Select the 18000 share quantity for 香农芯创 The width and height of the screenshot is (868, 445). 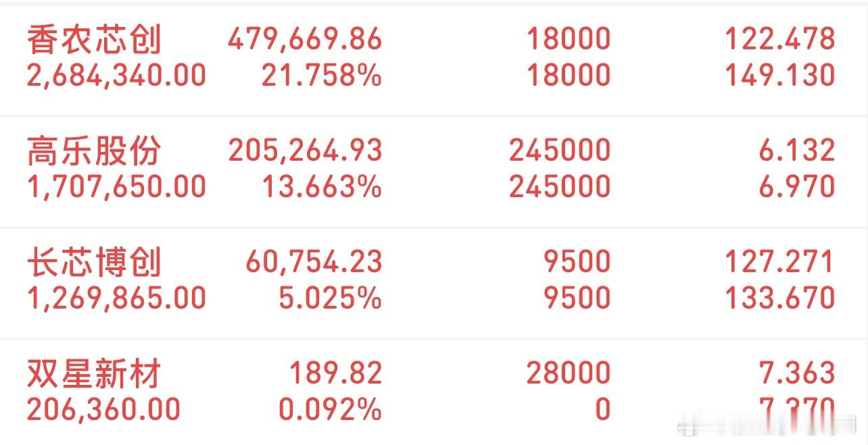pos(573,39)
